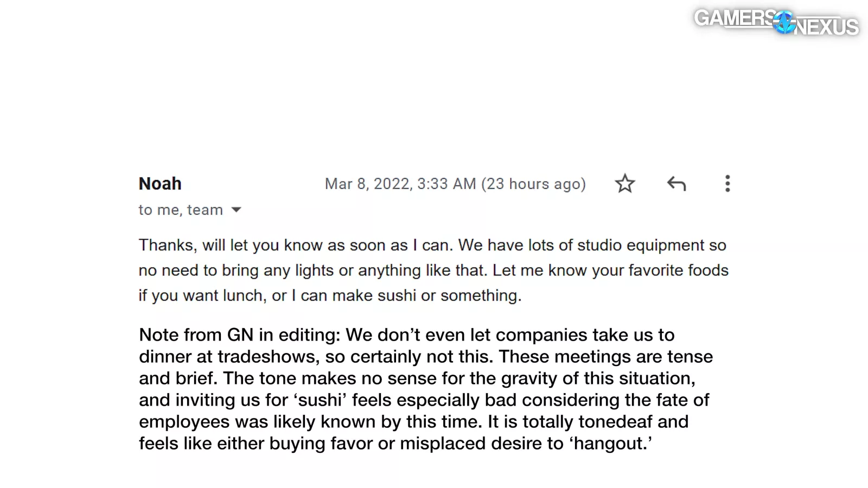
Task: Open the three-dot more options menu
Action: coord(727,184)
